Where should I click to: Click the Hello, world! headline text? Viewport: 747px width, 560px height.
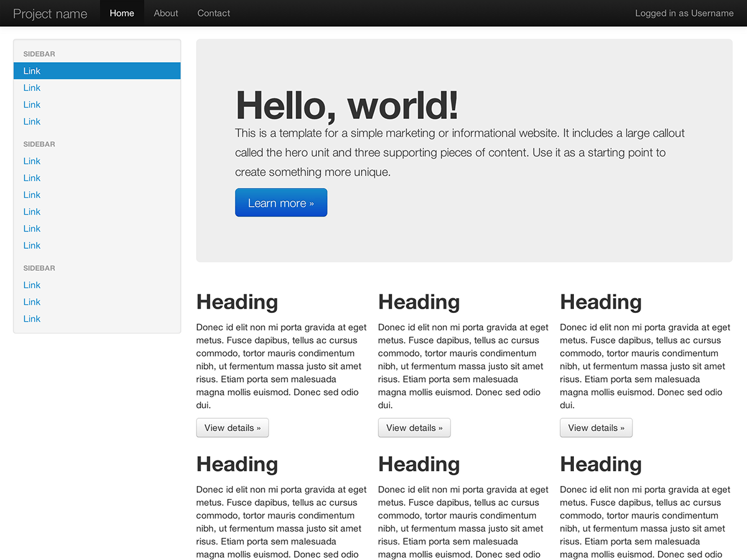(x=346, y=106)
